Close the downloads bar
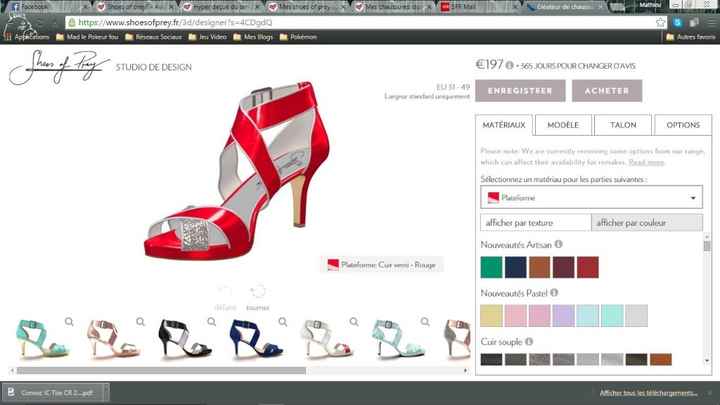 709,393
